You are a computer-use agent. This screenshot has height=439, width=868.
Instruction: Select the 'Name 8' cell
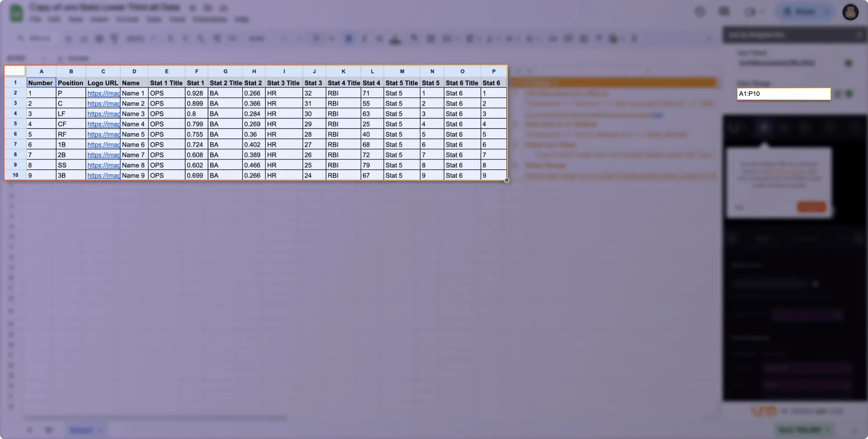(134, 165)
